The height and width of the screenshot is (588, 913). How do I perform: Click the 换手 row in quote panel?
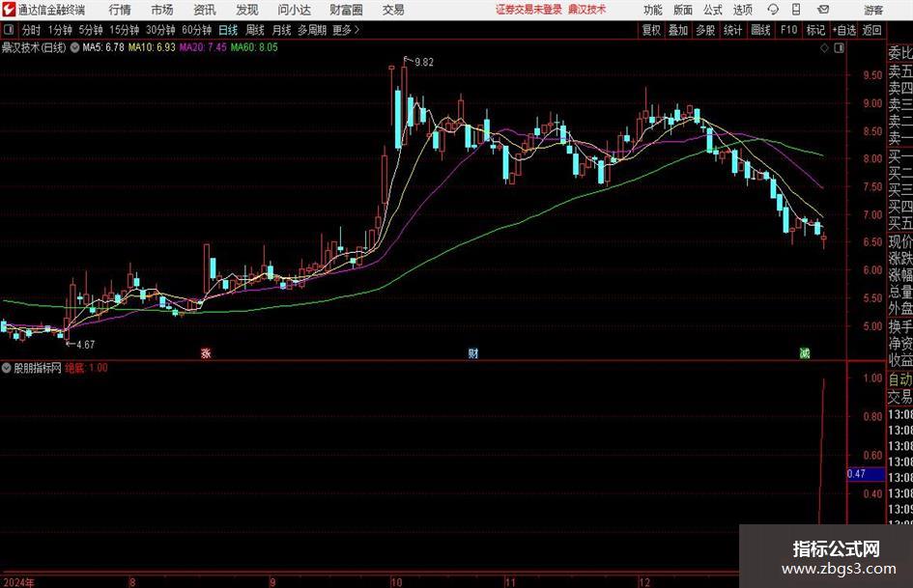pyautogui.click(x=899, y=326)
